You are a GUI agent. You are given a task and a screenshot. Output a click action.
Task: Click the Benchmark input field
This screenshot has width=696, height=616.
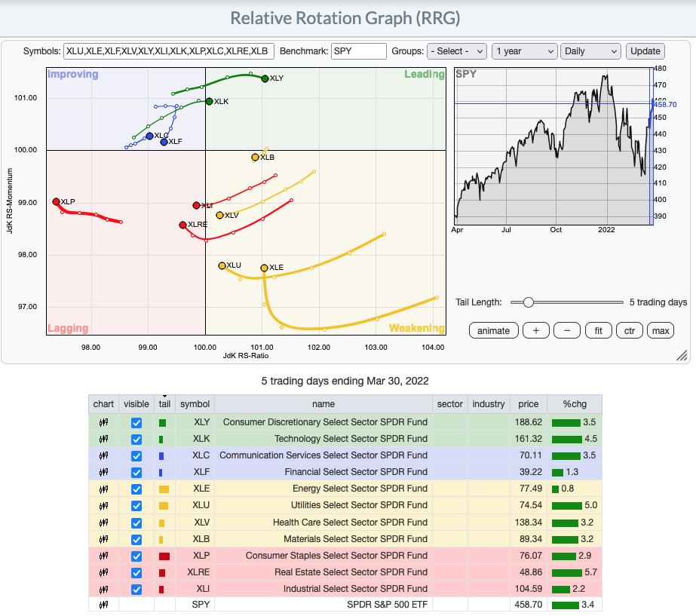[359, 51]
